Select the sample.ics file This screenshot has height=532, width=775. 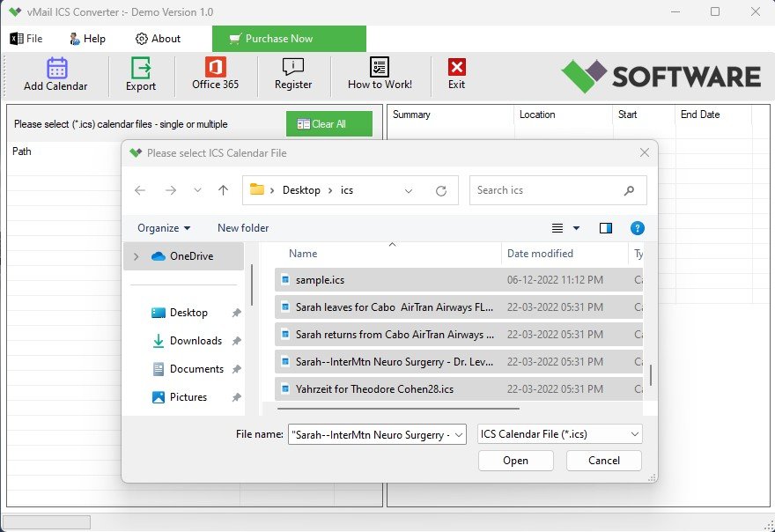click(459, 280)
